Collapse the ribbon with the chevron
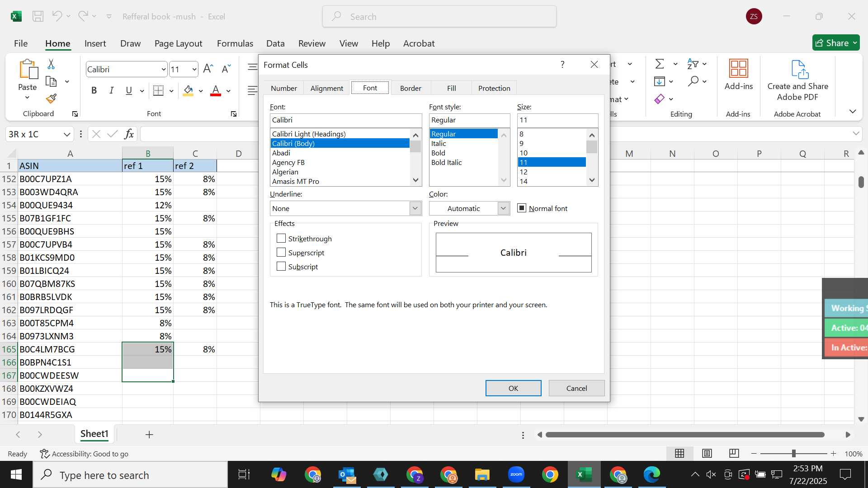 click(853, 111)
